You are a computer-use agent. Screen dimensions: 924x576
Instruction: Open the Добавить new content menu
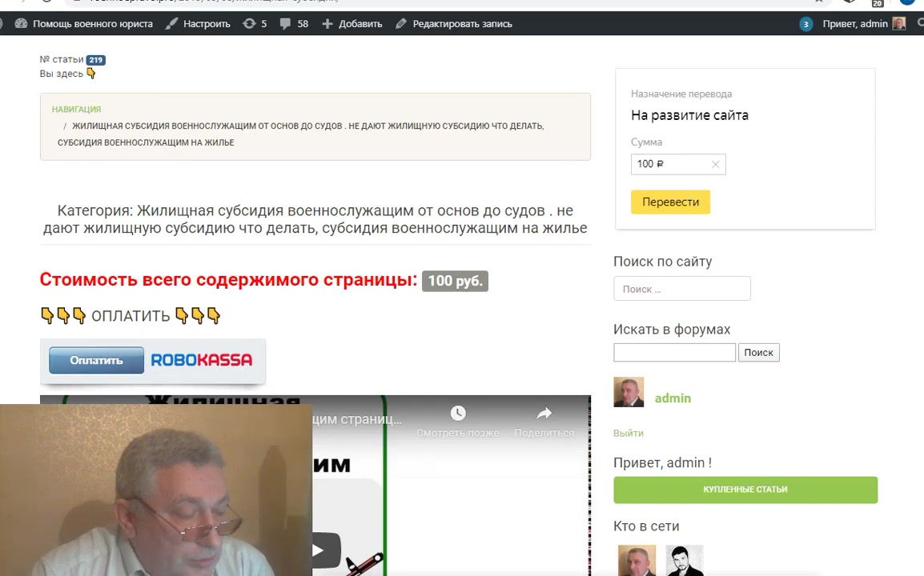click(352, 23)
